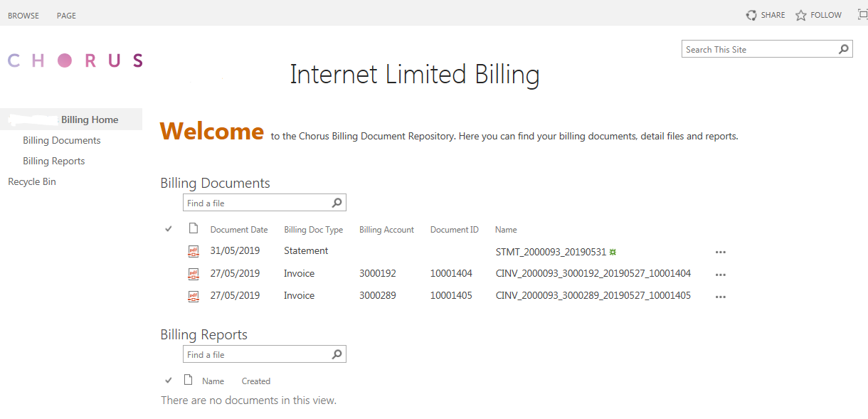Sort Billing Documents by the Name column
This screenshot has width=868, height=419.
(506, 230)
